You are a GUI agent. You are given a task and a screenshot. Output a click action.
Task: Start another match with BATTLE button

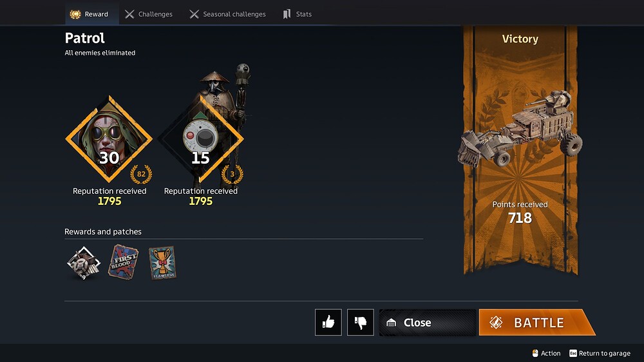[537, 323]
